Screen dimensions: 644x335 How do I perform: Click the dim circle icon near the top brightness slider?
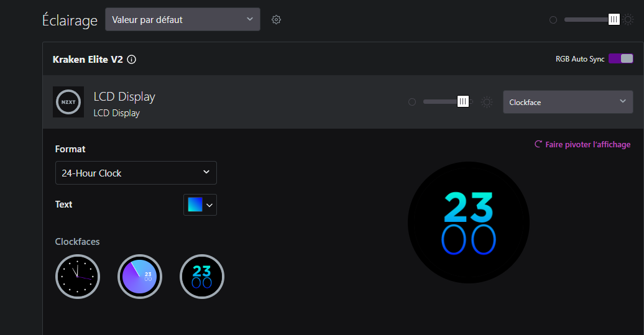coord(553,20)
